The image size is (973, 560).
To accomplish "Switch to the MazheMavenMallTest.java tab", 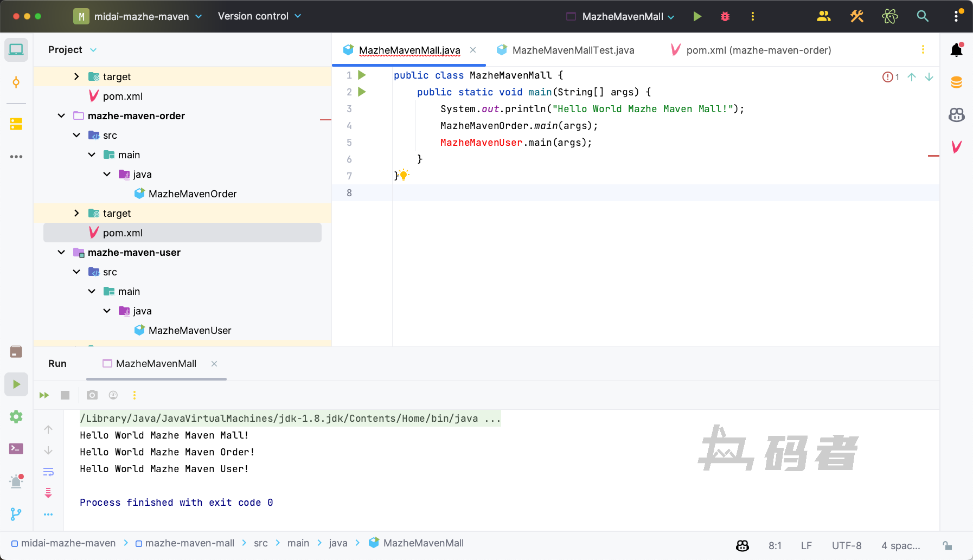I will (x=573, y=50).
